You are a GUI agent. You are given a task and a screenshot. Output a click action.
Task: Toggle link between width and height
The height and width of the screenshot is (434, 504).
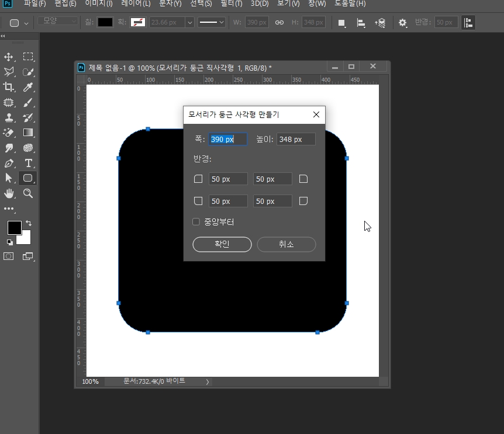click(x=279, y=22)
